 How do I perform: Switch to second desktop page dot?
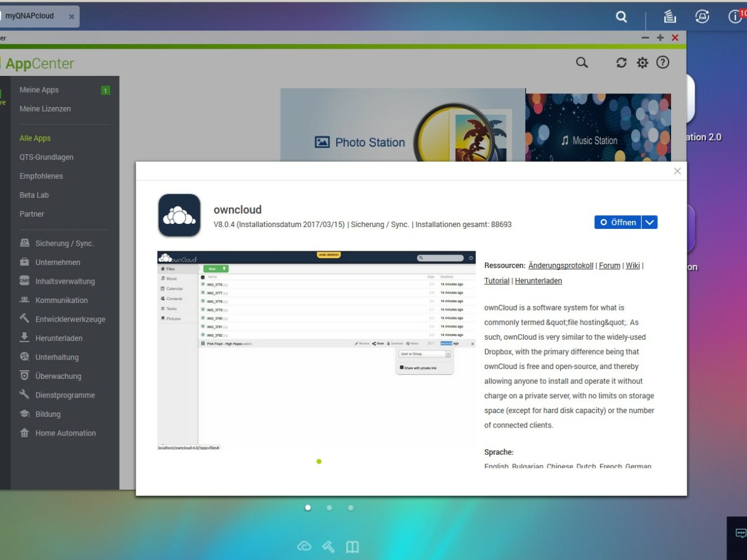[x=329, y=508]
